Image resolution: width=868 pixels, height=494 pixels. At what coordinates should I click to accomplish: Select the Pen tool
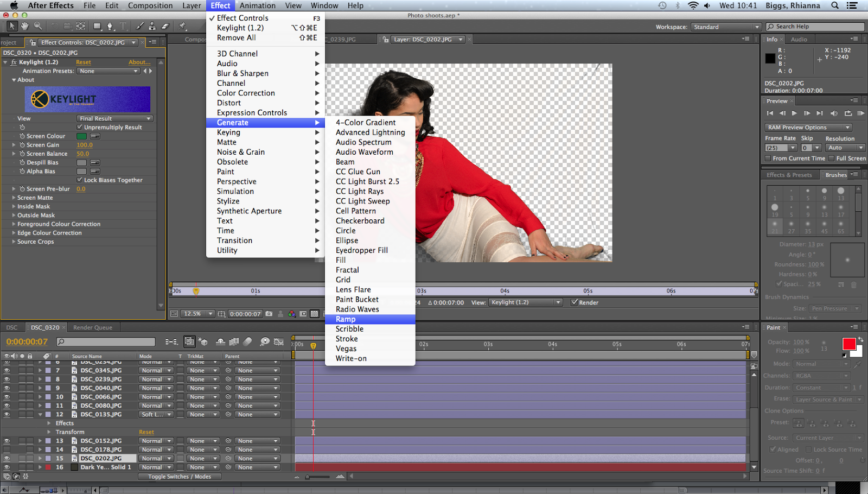pos(110,26)
